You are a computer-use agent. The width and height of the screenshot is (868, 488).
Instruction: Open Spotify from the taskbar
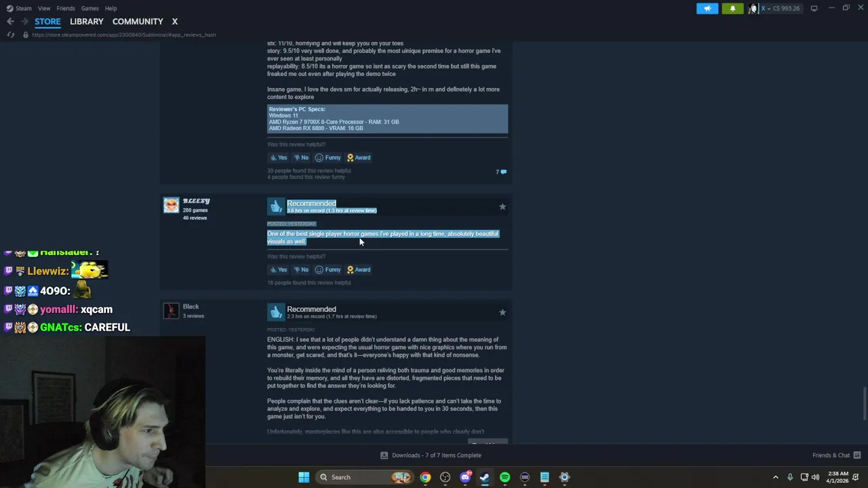point(505,477)
